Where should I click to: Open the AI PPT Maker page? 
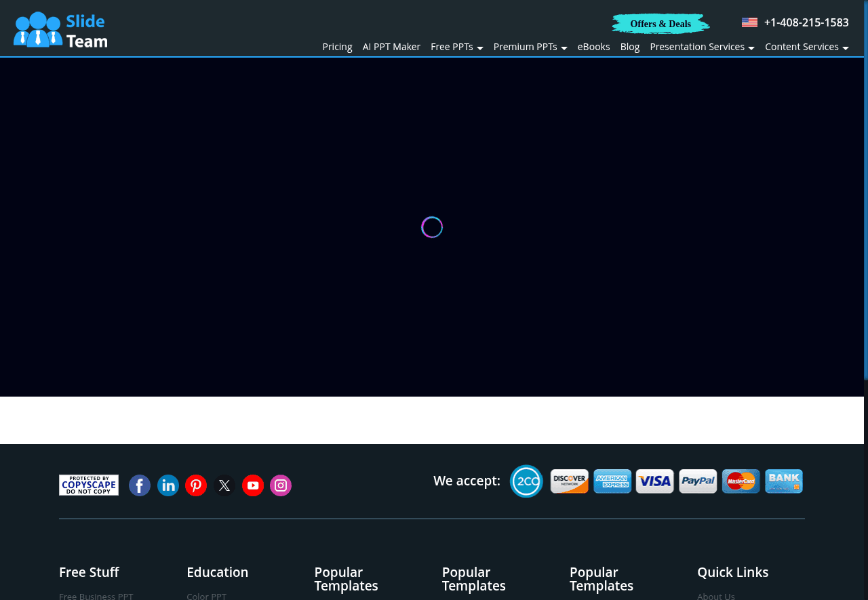point(391,47)
